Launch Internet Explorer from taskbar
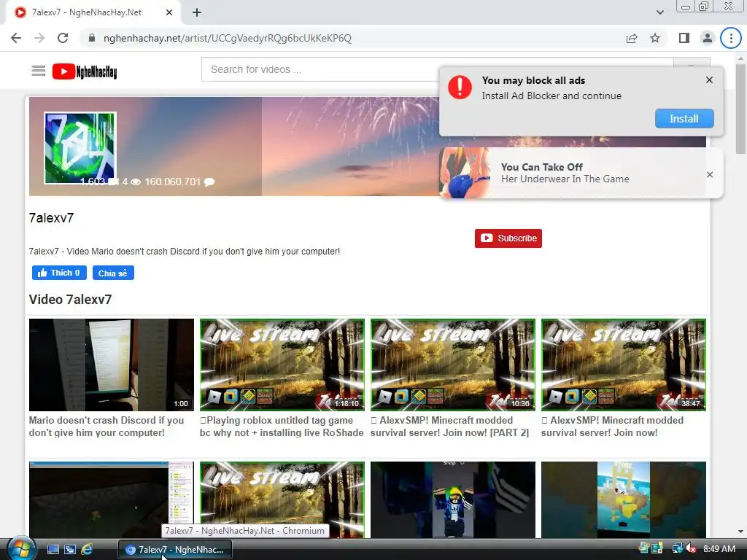Image resolution: width=747 pixels, height=560 pixels. pyautogui.click(x=87, y=550)
